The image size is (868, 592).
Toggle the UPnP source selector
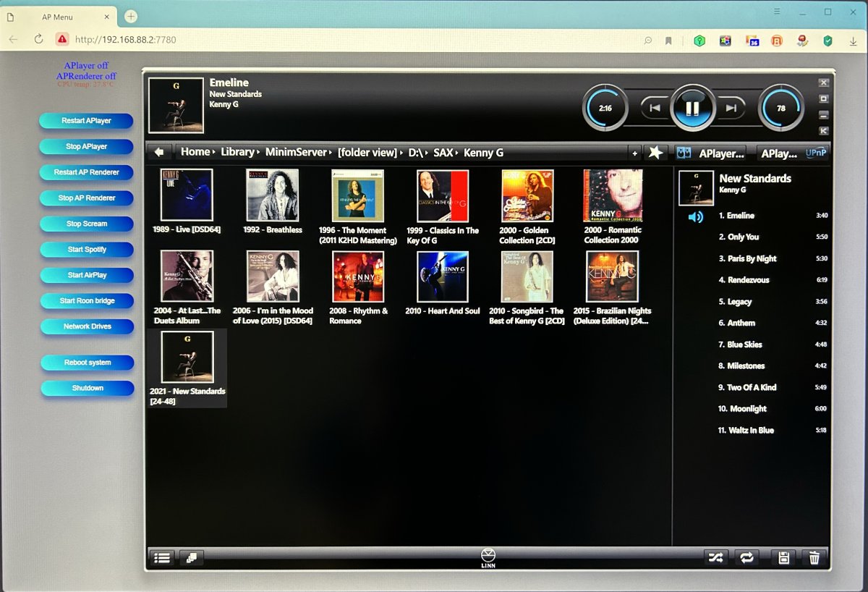tap(816, 153)
